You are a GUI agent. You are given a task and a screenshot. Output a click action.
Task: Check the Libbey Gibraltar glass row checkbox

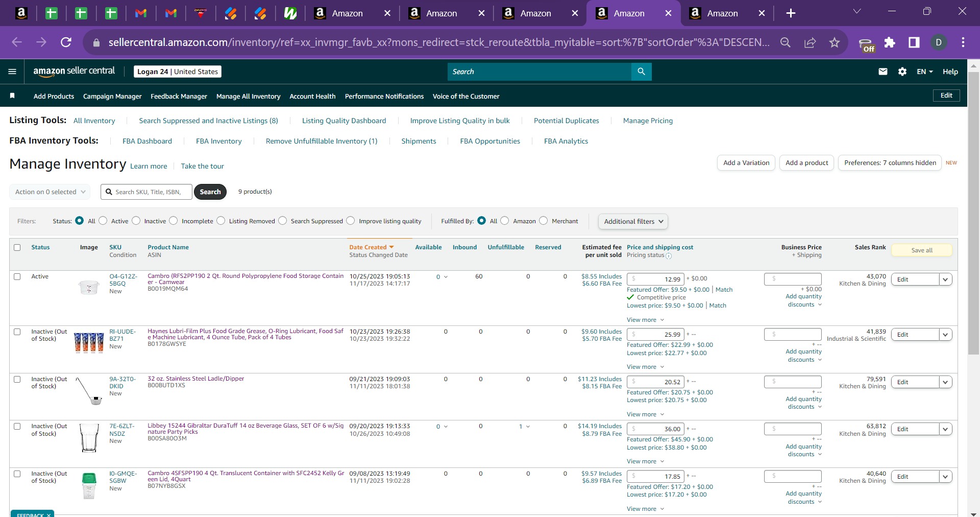(17, 426)
